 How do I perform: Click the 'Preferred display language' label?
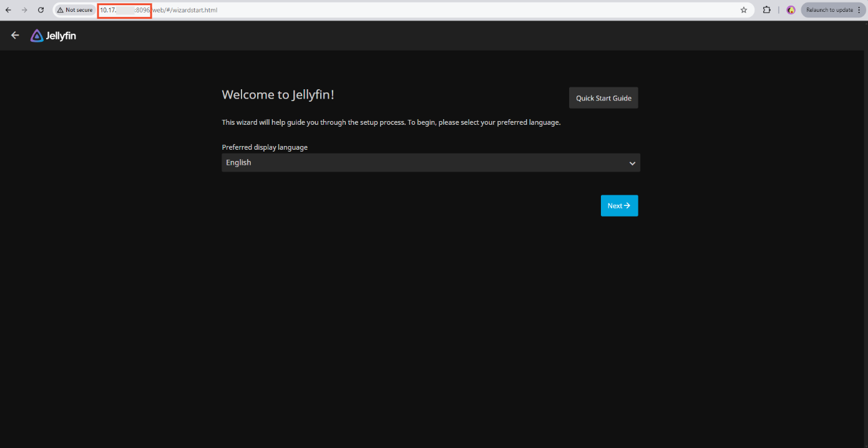point(265,147)
